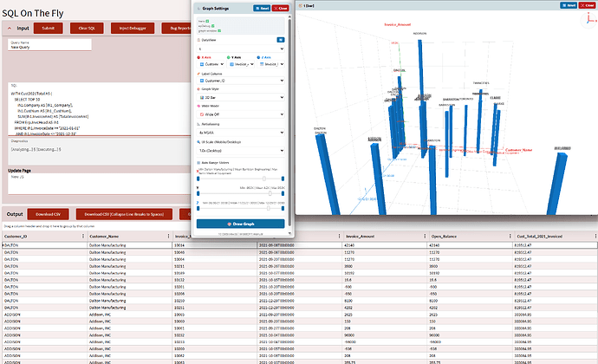
Task: Click the green Y Axis dot icon
Action: (x=229, y=57)
